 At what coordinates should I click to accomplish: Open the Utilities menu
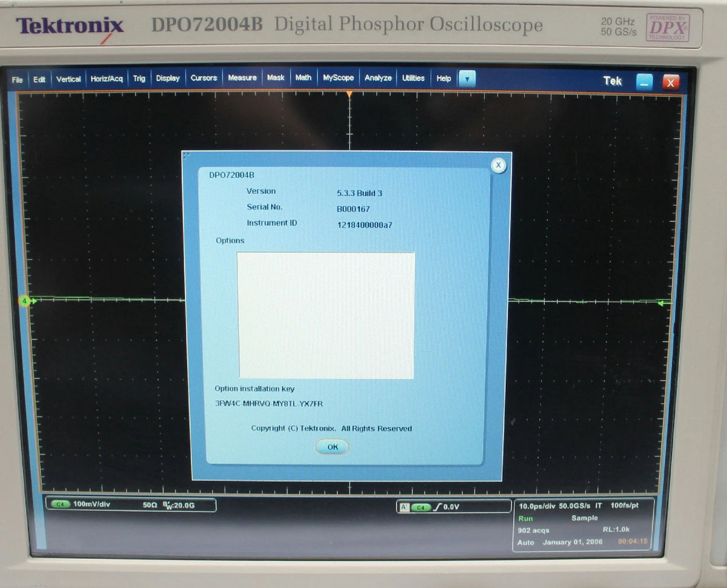(413, 78)
